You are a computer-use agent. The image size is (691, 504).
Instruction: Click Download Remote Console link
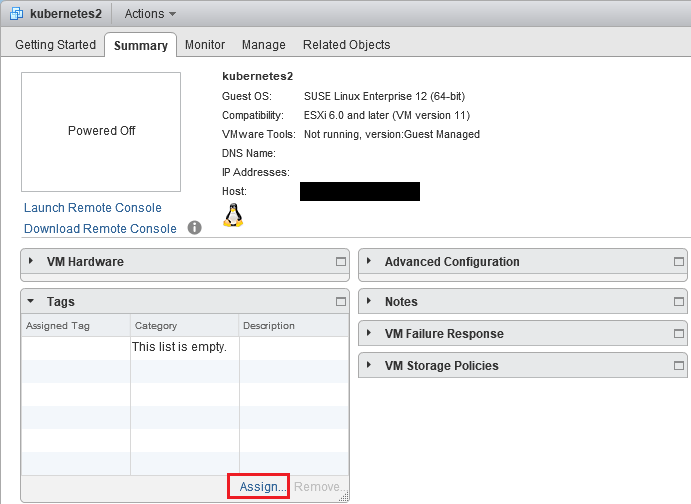[x=100, y=229]
